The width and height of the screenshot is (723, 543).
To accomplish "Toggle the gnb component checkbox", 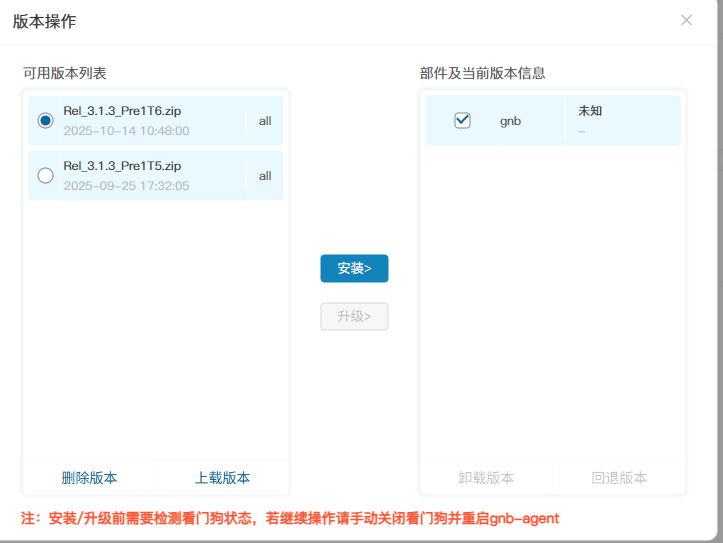I will (x=462, y=120).
